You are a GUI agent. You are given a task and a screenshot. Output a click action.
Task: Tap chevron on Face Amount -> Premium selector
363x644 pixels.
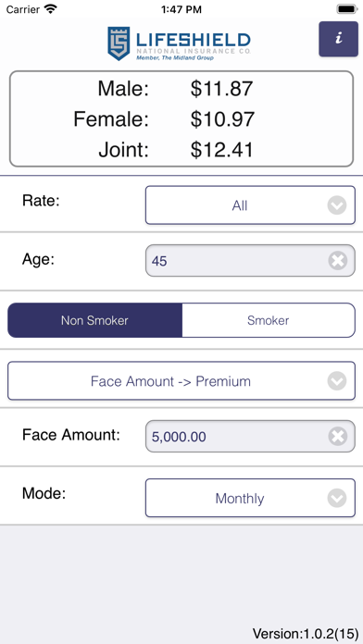(337, 381)
